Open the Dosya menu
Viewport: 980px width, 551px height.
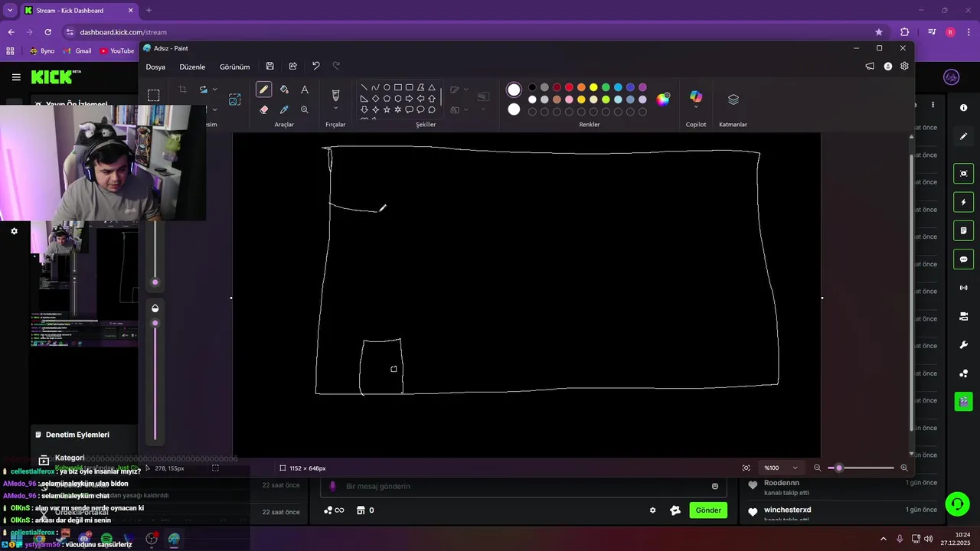coord(155,67)
